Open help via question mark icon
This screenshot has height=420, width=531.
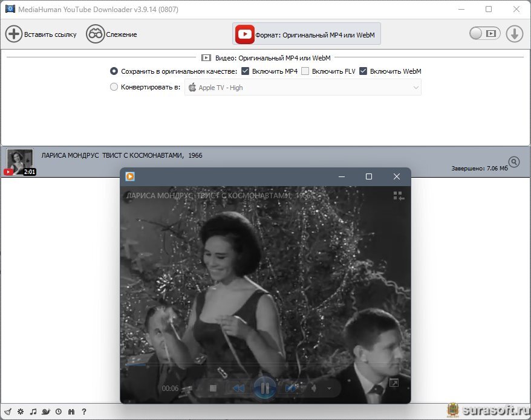(x=84, y=412)
